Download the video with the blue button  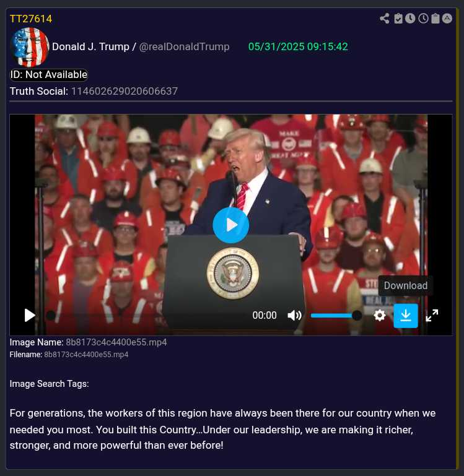[406, 316]
